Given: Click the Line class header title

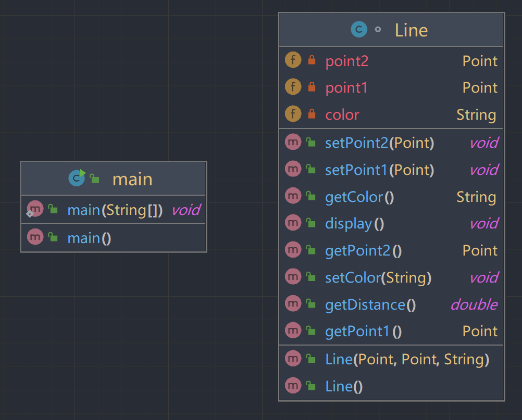Looking at the screenshot, I should click(x=411, y=30).
